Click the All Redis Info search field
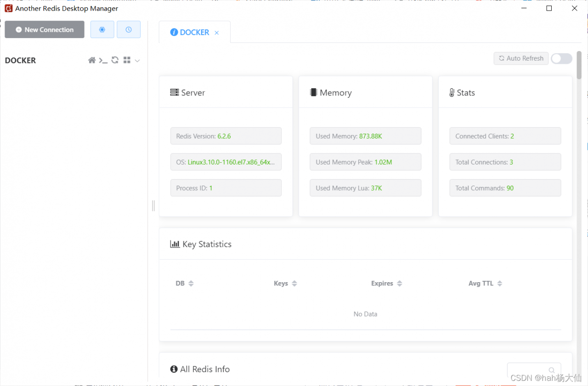Image resolution: width=588 pixels, height=386 pixels. [534, 370]
